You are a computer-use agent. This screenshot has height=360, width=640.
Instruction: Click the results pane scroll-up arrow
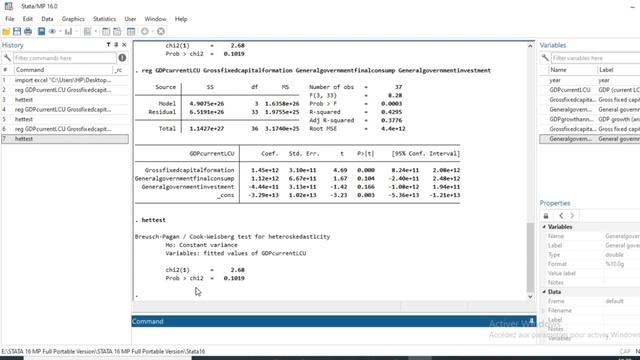coord(530,46)
